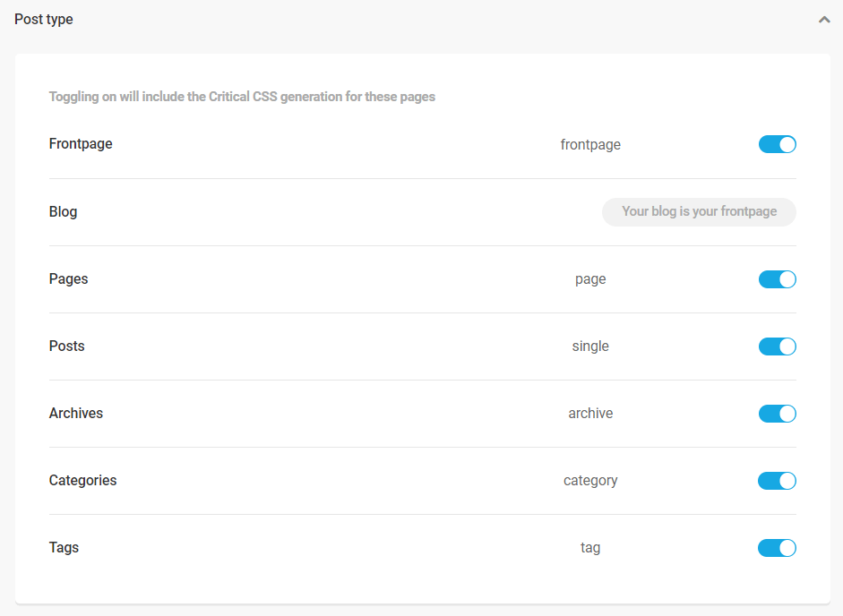
Task: Click the Frontpage row label
Action: [80, 143]
